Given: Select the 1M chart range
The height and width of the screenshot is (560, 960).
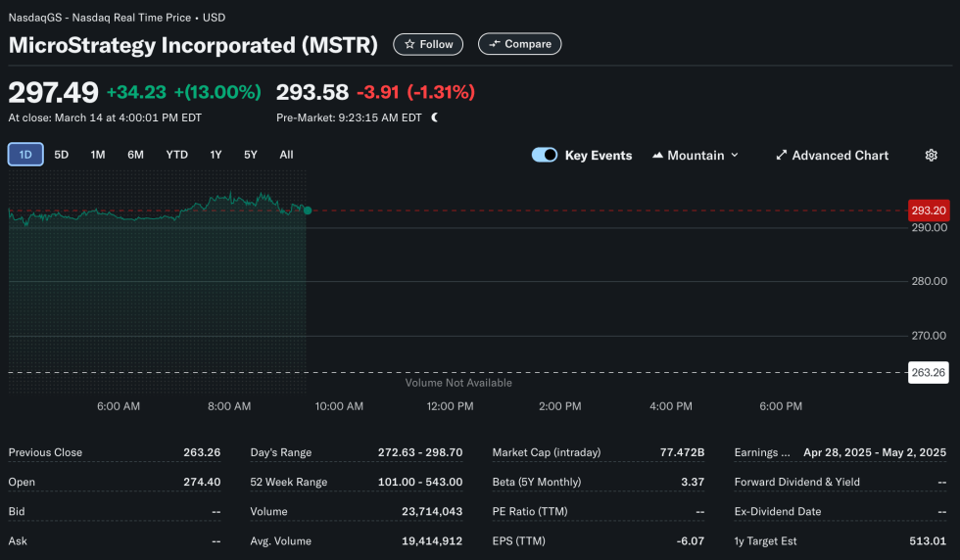Looking at the screenshot, I should (98, 155).
